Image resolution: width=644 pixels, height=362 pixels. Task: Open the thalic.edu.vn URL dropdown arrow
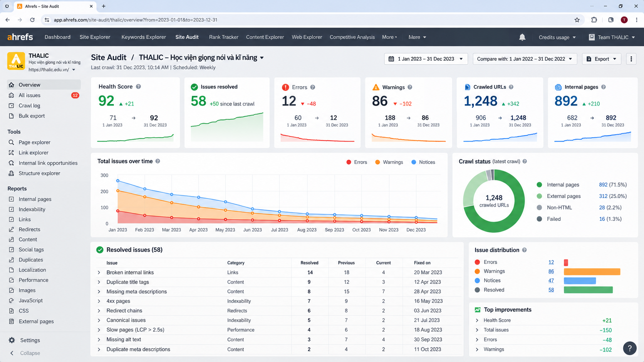[74, 70]
